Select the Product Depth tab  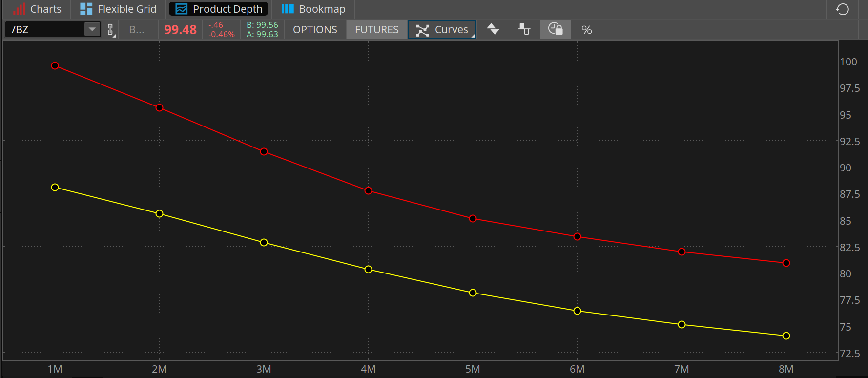pyautogui.click(x=219, y=9)
